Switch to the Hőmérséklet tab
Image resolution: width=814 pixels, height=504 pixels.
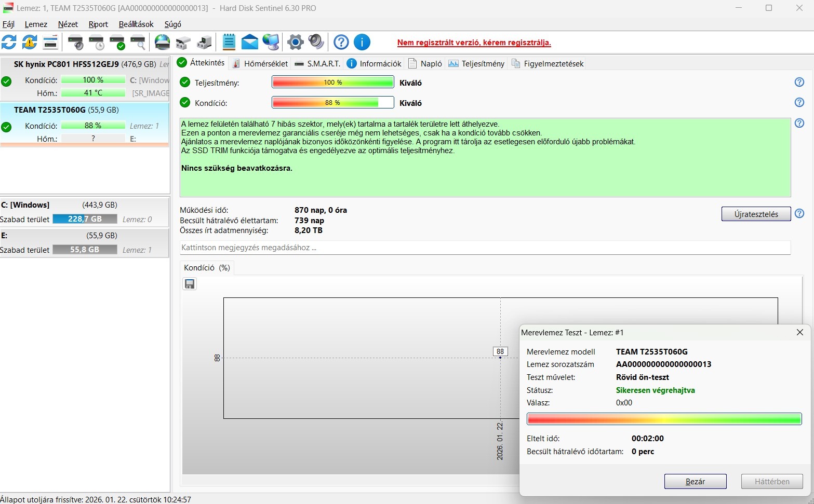tap(260, 63)
